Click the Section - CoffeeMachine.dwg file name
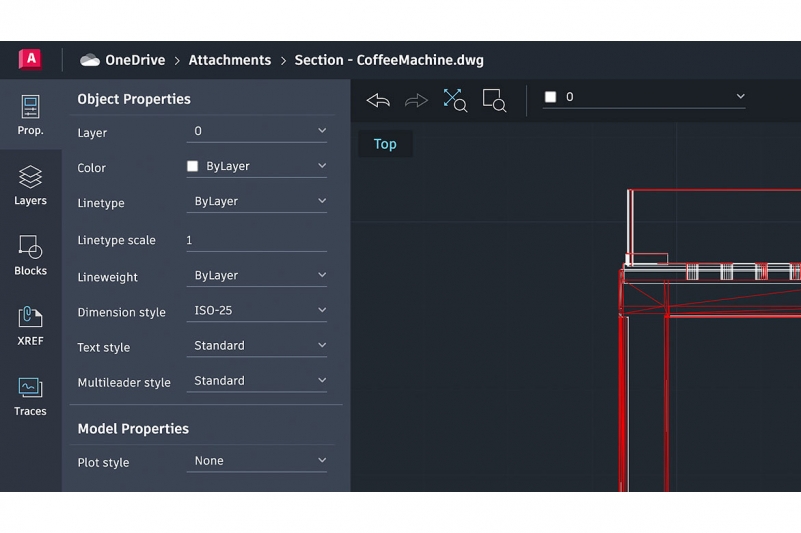 click(389, 60)
